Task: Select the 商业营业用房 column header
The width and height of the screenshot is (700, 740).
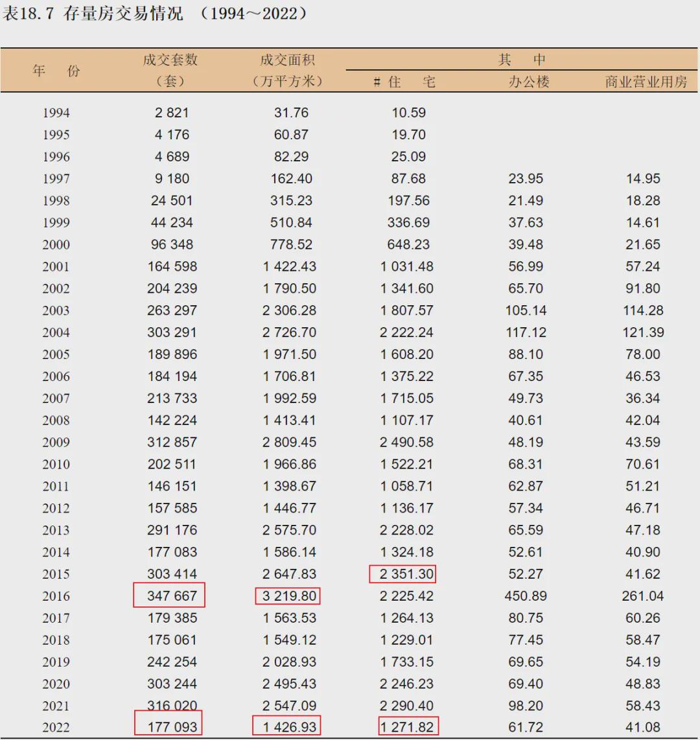Action: 646,82
